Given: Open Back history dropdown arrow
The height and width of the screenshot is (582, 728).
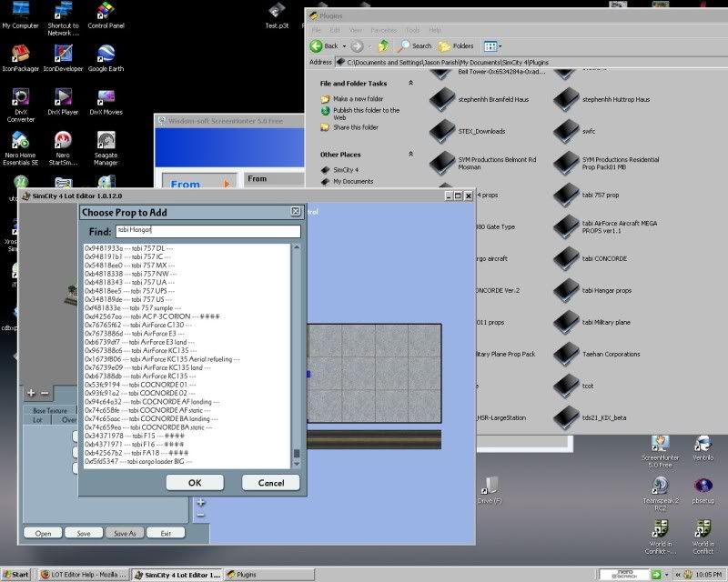Looking at the screenshot, I should 344,46.
